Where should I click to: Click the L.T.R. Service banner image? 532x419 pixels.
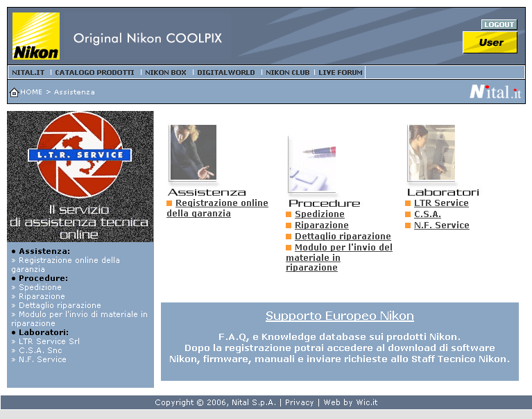tap(80, 176)
